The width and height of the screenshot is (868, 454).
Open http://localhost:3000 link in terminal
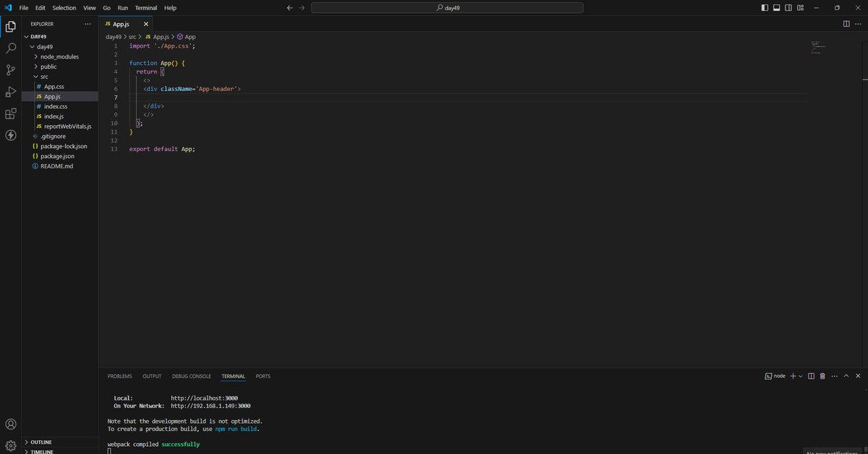[x=205, y=398]
